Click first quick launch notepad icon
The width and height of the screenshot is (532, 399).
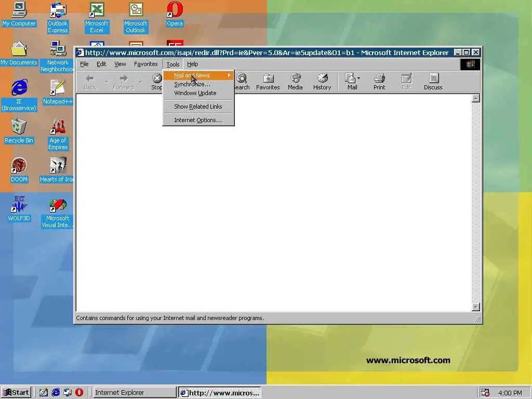click(44, 393)
